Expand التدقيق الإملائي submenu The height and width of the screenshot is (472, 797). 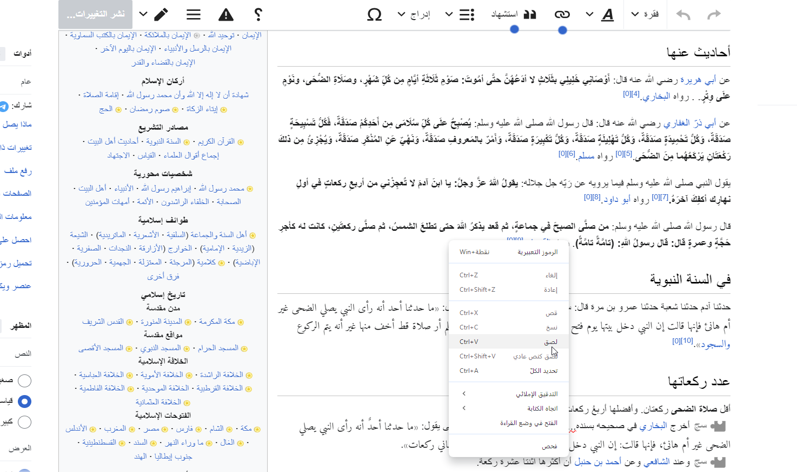(508, 394)
